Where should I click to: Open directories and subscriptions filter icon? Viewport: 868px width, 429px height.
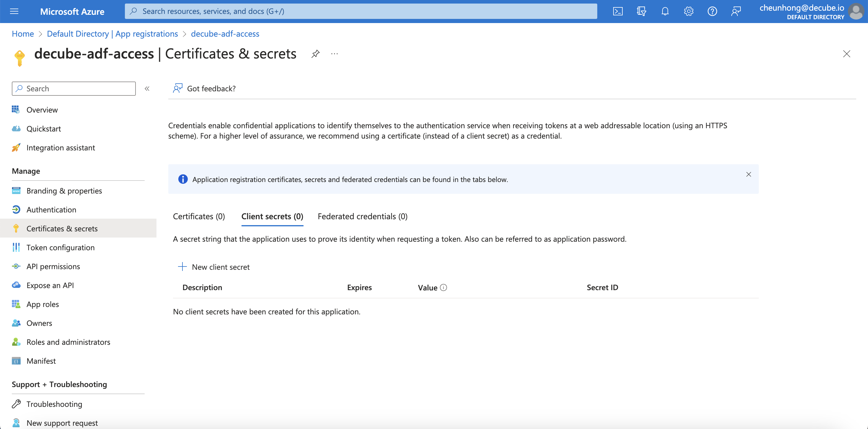point(641,12)
